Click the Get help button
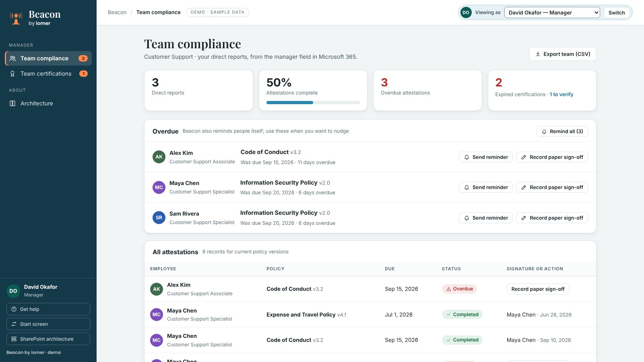The width and height of the screenshot is (644, 362). [48, 309]
